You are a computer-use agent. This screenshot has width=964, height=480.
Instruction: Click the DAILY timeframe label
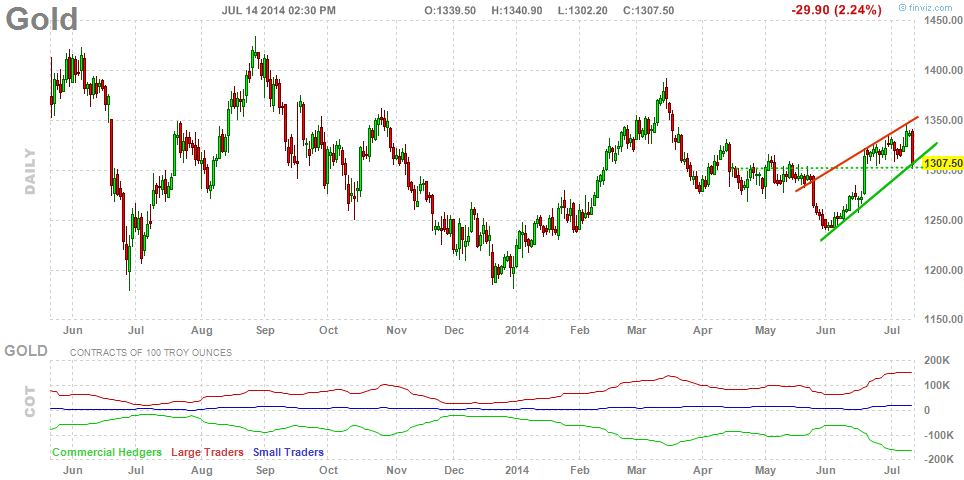point(31,171)
